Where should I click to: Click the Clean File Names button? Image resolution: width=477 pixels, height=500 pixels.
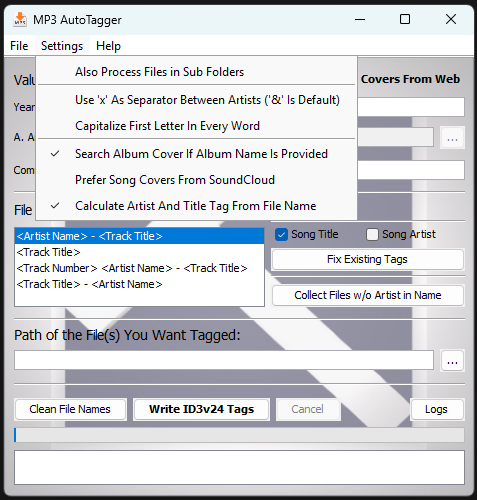(x=70, y=409)
